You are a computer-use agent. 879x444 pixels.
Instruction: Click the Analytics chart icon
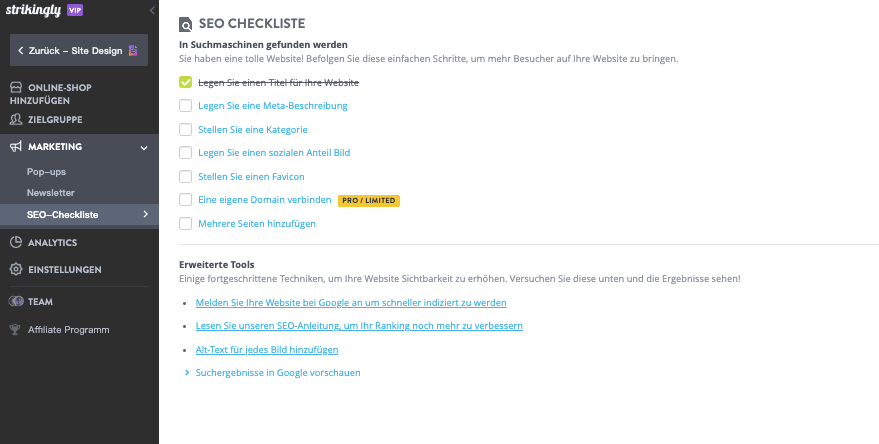tap(16, 242)
